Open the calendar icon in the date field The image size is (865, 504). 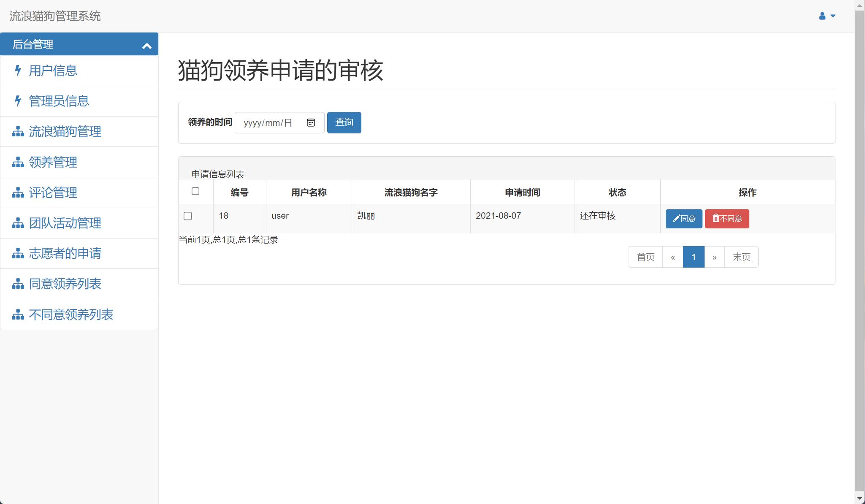(311, 122)
